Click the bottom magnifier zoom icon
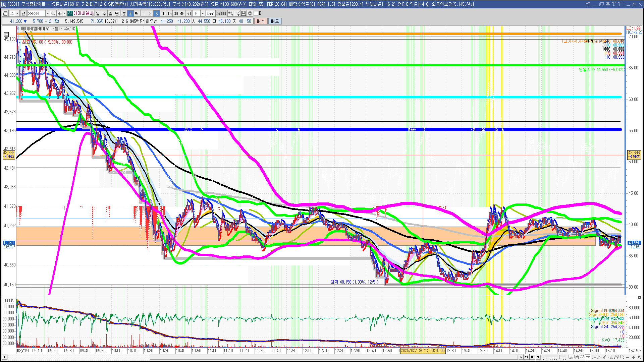 (x=623, y=357)
